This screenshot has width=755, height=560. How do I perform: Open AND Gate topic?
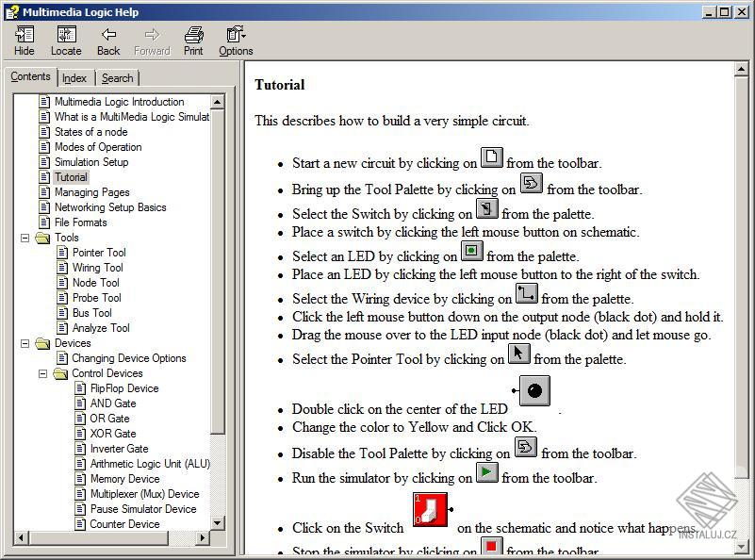point(113,404)
